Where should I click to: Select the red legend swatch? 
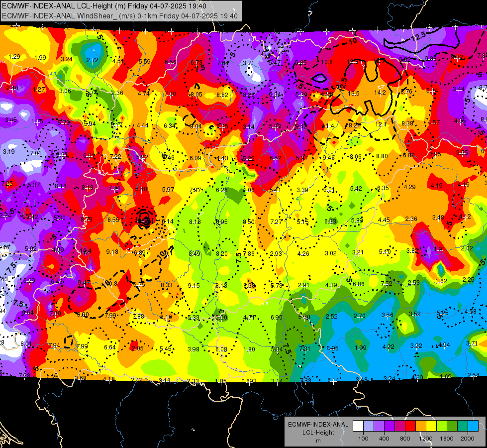coord(410,426)
